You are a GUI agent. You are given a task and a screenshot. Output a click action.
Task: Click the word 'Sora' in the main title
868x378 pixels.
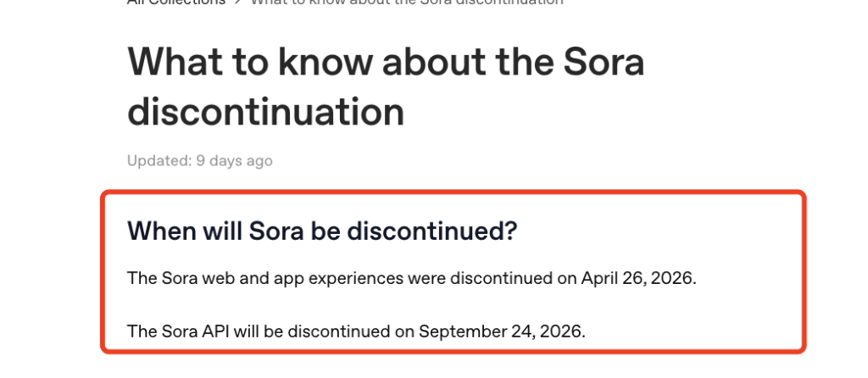pos(604,62)
